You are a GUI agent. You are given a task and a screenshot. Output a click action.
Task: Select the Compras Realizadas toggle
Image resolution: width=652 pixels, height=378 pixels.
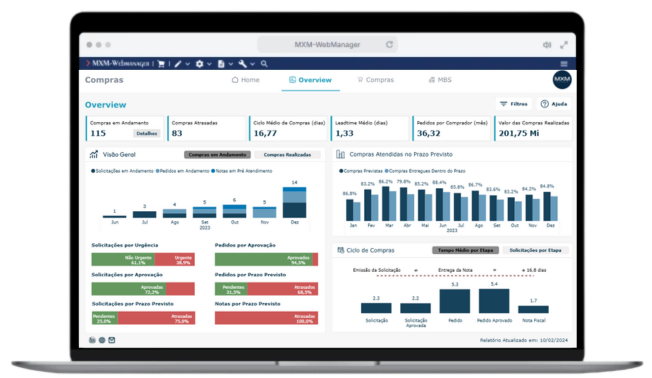pos(287,155)
